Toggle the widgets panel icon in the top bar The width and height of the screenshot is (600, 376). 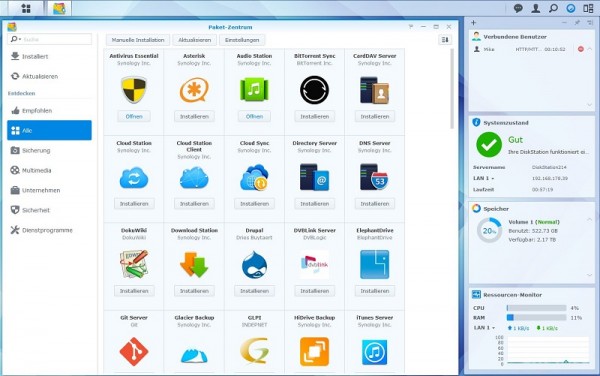(x=571, y=8)
